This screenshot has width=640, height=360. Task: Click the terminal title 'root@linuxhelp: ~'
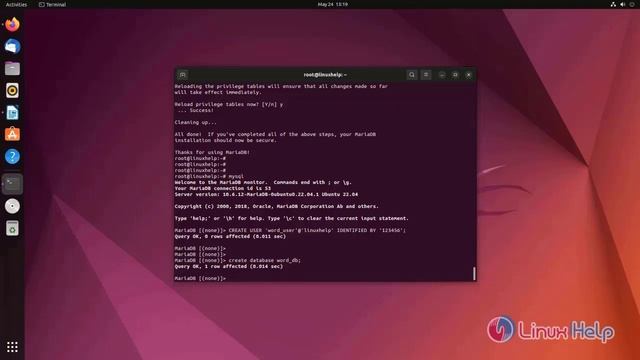click(325, 75)
